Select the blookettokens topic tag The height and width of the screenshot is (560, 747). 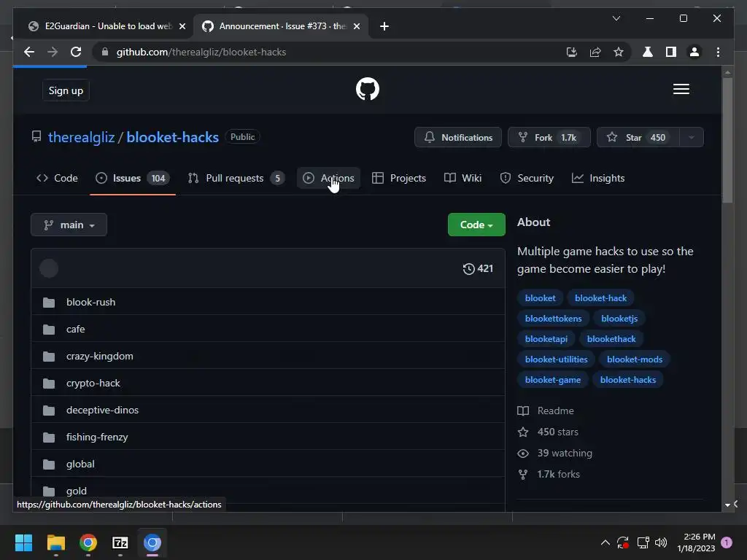[x=553, y=319]
